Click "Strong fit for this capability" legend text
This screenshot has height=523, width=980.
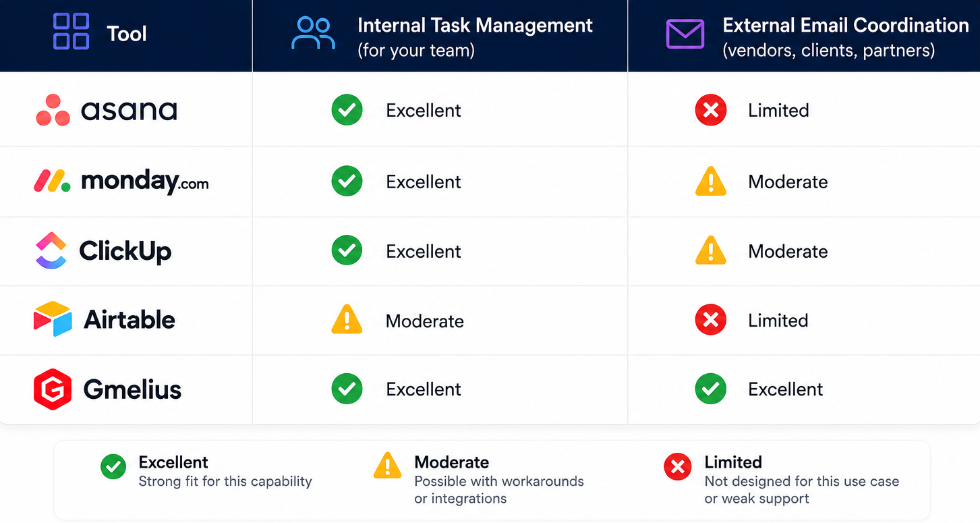pyautogui.click(x=225, y=482)
